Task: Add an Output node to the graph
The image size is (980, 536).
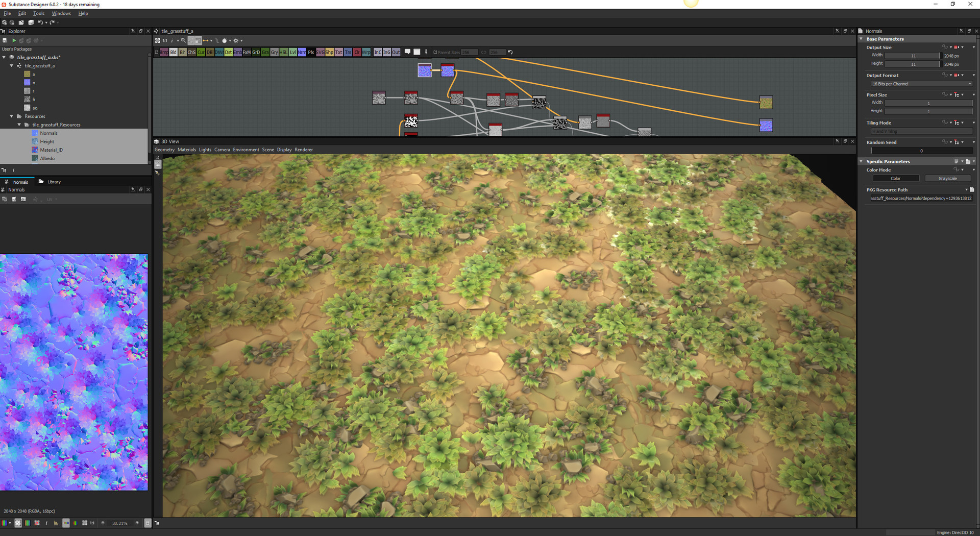Action: 396,52
